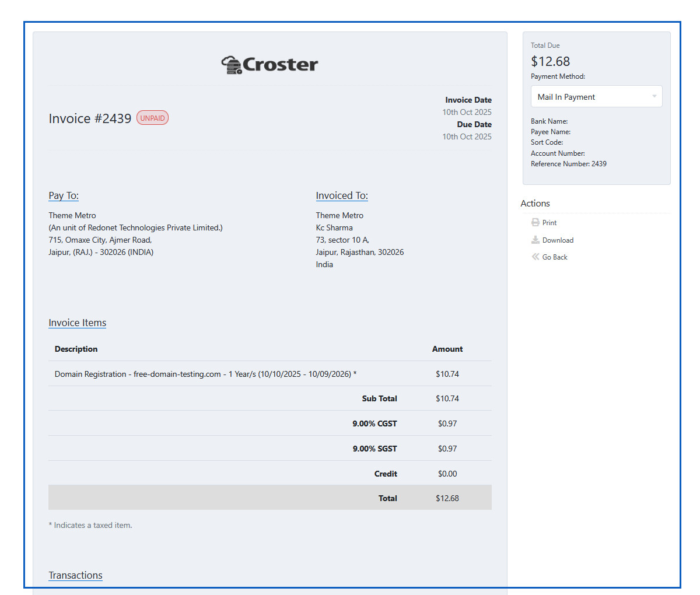This screenshot has height=595, width=700.
Task: Click the Pay To section heading
Action: pyautogui.click(x=64, y=195)
